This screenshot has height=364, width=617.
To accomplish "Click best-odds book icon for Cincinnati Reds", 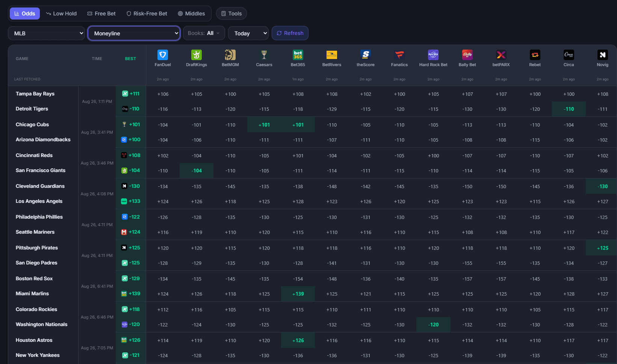I will click(x=124, y=155).
